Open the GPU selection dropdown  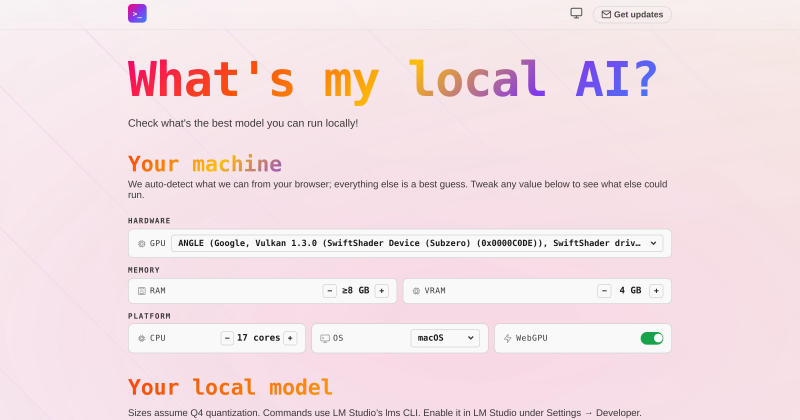click(x=417, y=243)
